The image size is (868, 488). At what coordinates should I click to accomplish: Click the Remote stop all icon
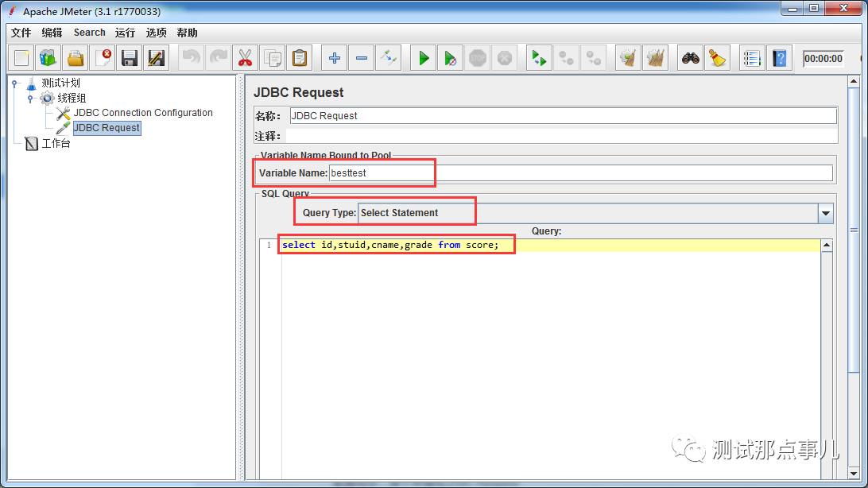click(x=566, y=57)
